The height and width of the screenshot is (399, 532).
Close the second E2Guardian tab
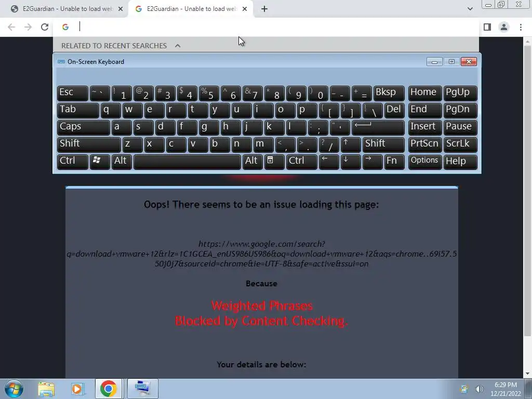pos(245,9)
